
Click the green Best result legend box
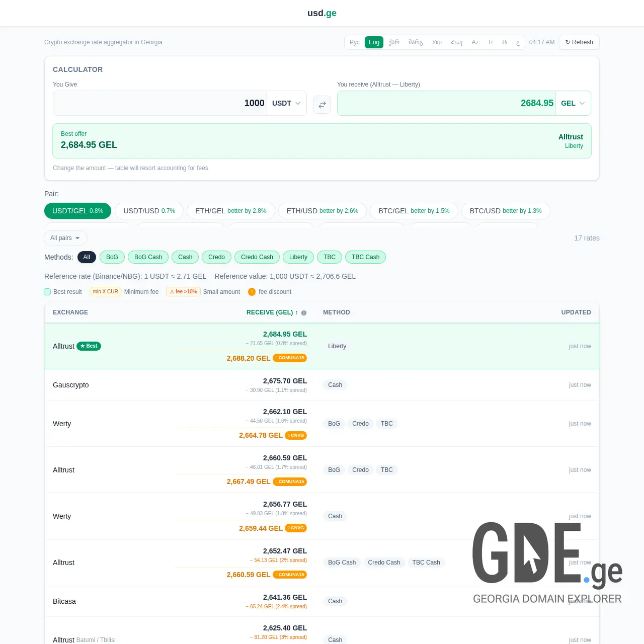coord(47,292)
